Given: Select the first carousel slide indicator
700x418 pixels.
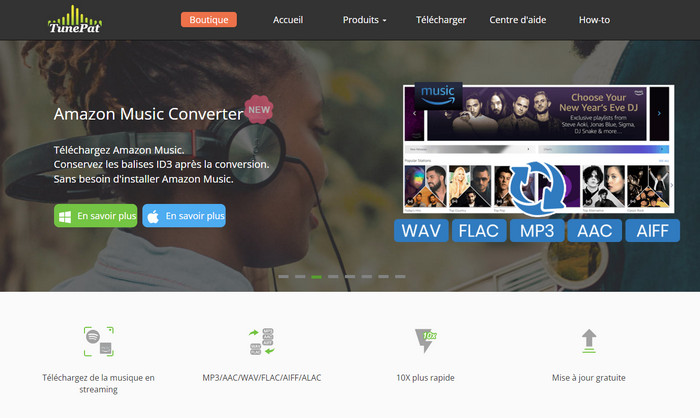Looking at the screenshot, I should coord(283,276).
